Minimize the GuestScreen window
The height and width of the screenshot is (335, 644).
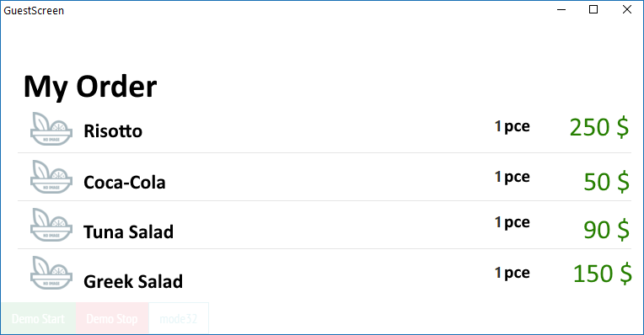561,9
